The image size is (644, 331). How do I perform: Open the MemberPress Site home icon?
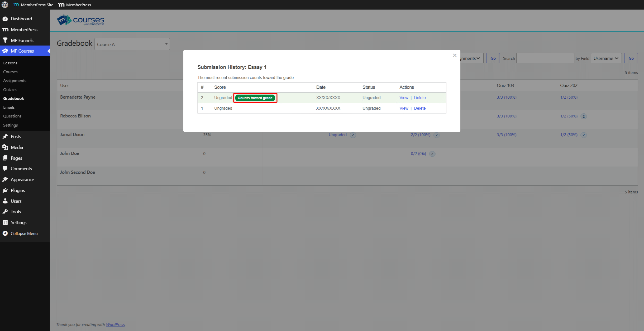(x=16, y=5)
